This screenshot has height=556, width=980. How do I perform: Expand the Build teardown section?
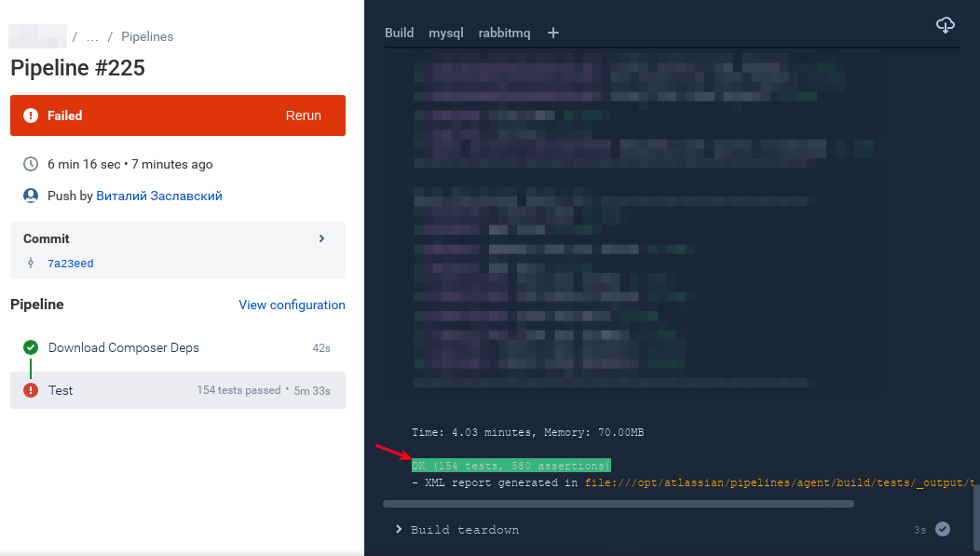point(399,529)
